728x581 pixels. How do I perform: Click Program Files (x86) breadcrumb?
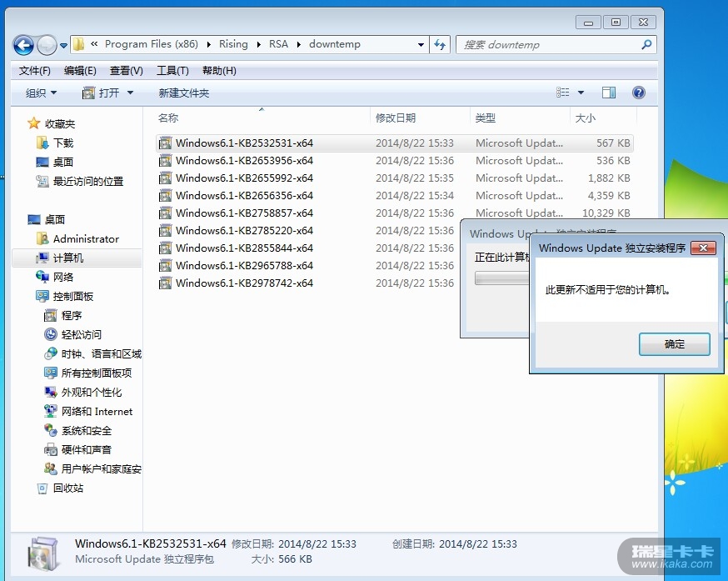point(151,44)
